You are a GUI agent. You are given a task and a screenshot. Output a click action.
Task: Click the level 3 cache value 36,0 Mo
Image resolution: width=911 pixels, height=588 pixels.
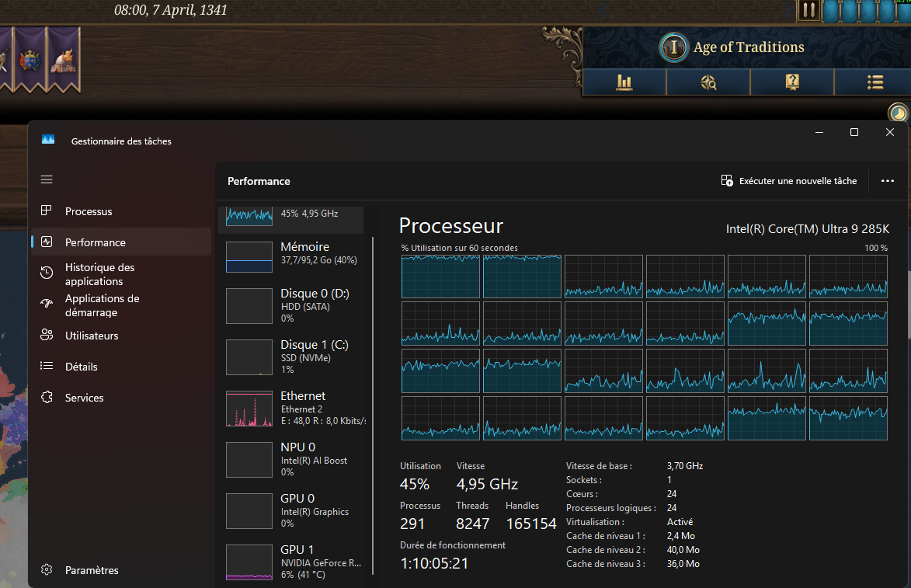click(x=683, y=564)
